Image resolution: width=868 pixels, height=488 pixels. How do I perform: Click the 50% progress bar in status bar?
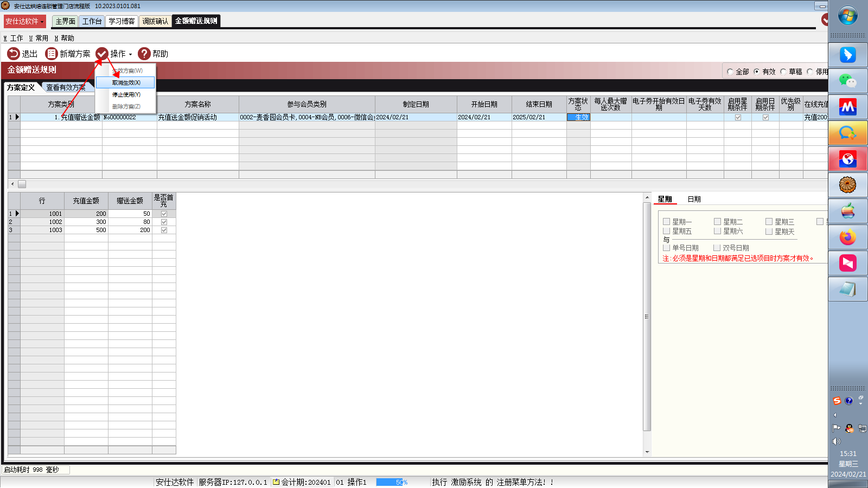point(401,482)
